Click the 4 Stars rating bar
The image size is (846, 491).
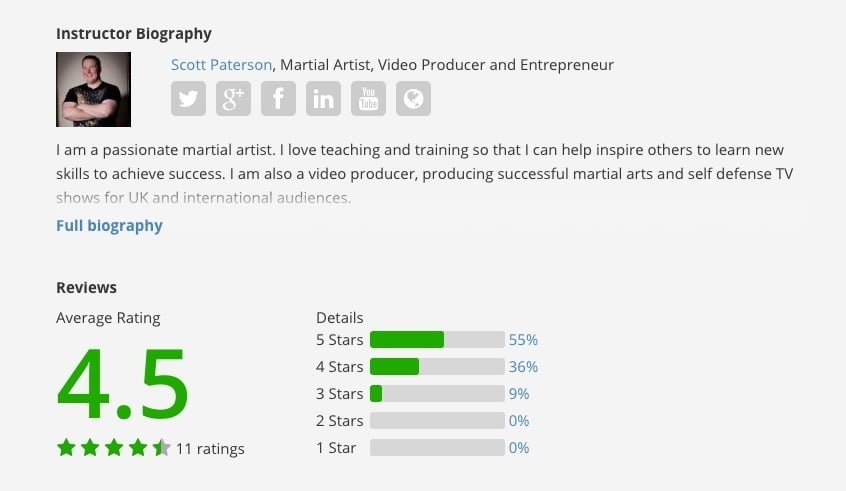click(437, 367)
